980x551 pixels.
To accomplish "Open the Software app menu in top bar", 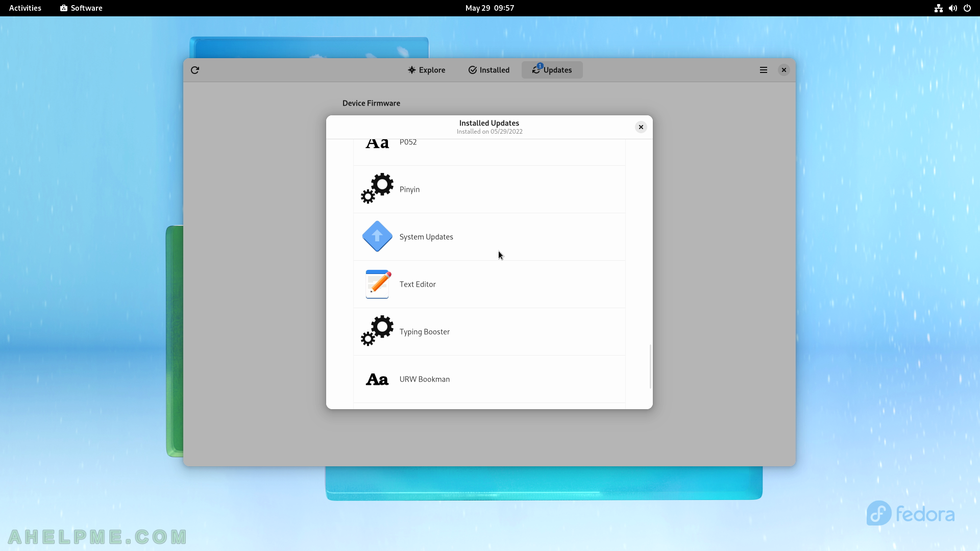I will 81,8.
